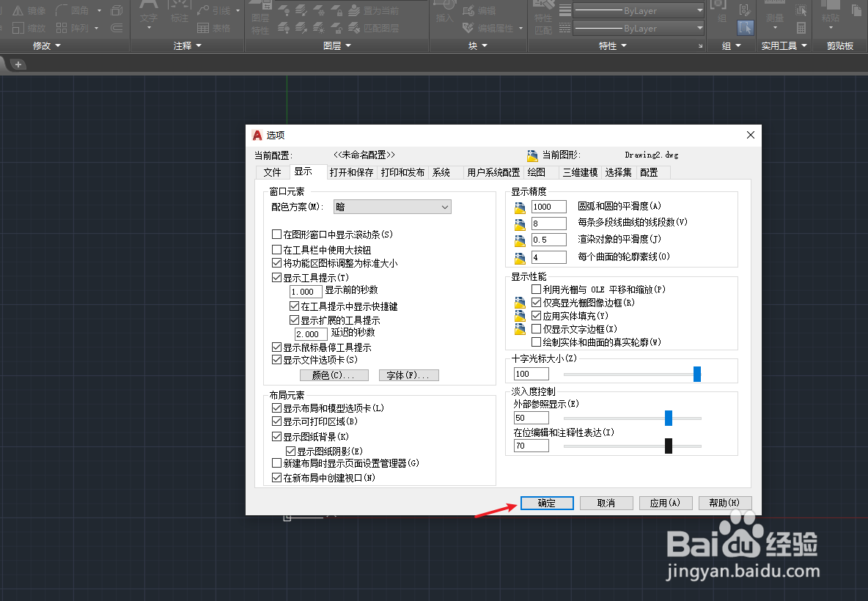Select the 镜像 mirror tool in the ribbon
This screenshot has height=601, width=868.
click(x=29, y=10)
